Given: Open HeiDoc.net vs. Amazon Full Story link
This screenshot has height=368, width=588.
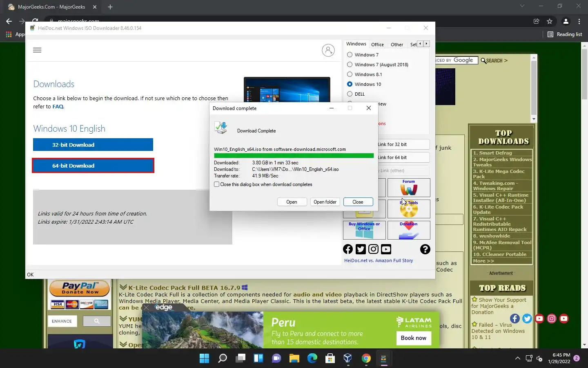Looking at the screenshot, I should tap(379, 260).
